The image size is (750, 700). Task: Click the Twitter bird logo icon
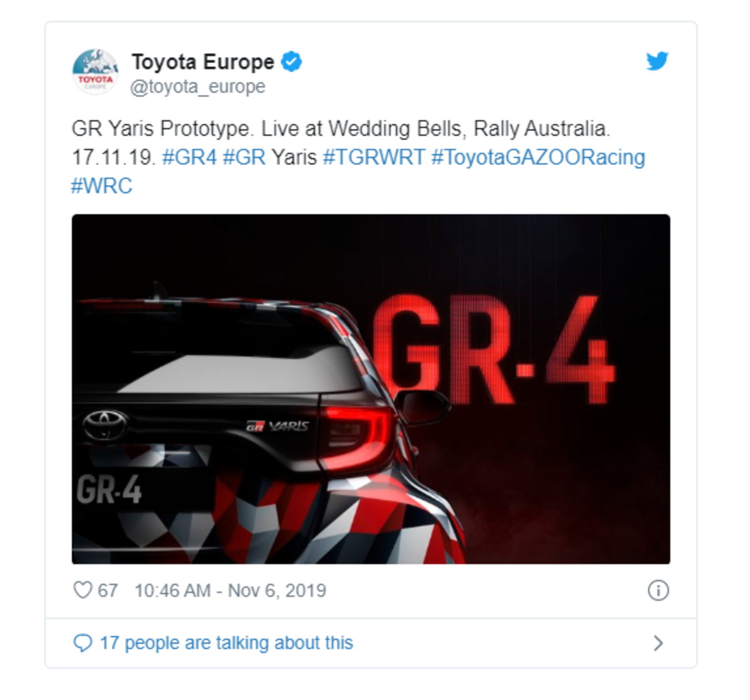[x=657, y=61]
